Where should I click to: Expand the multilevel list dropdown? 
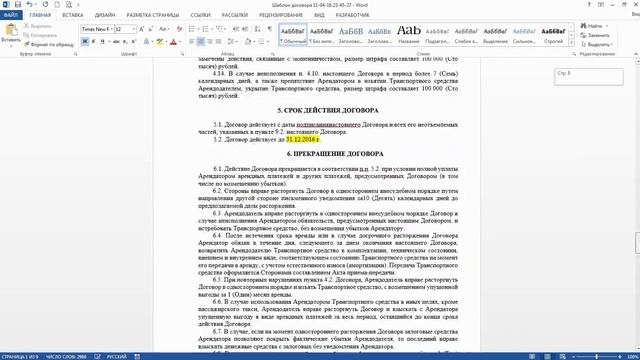point(225,29)
